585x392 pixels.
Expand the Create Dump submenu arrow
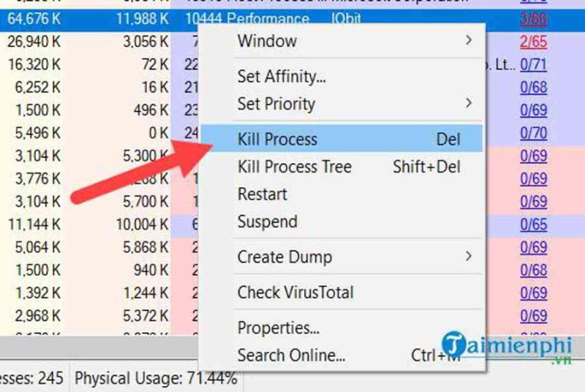469,257
